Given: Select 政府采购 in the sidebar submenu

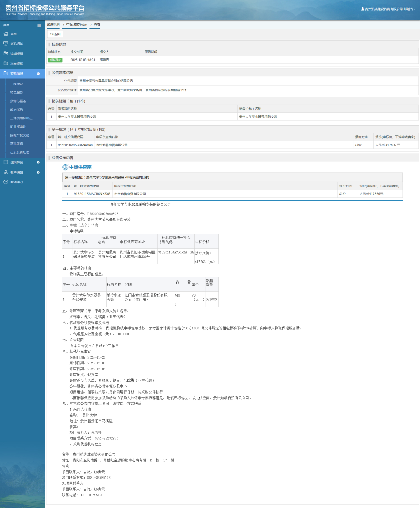Looking at the screenshot, I should point(16,110).
